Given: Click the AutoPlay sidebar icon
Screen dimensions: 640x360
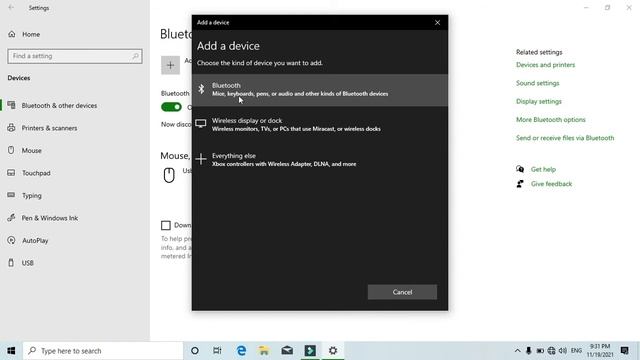Looking at the screenshot, I should [x=11, y=240].
